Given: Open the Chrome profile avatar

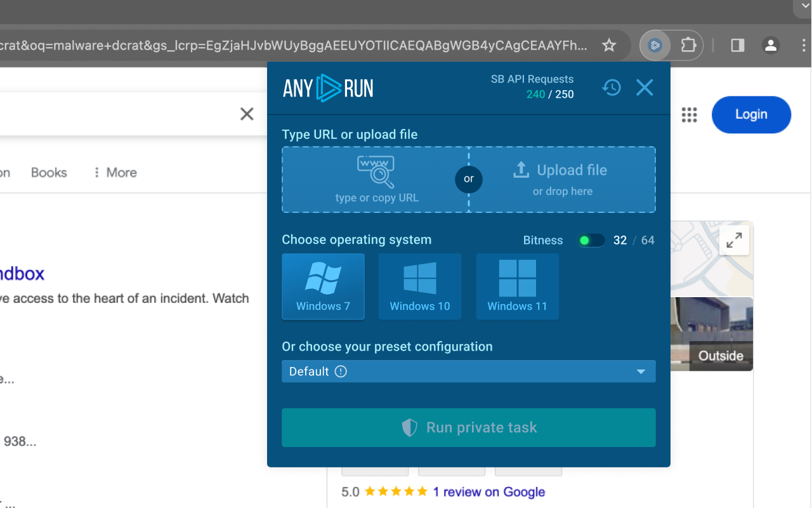Looking at the screenshot, I should [x=771, y=45].
